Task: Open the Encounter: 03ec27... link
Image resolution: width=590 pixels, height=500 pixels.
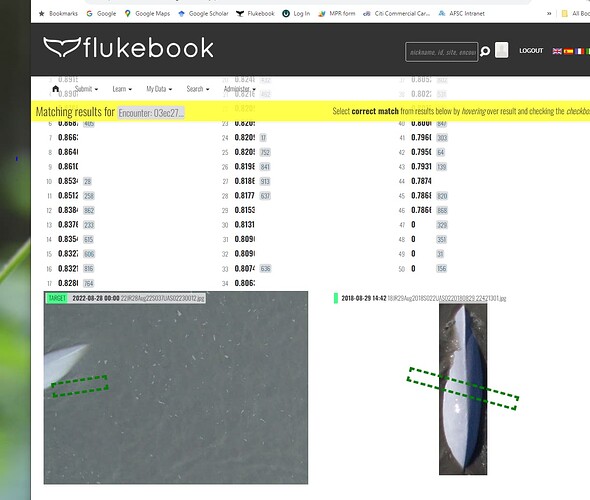Action: coord(151,112)
